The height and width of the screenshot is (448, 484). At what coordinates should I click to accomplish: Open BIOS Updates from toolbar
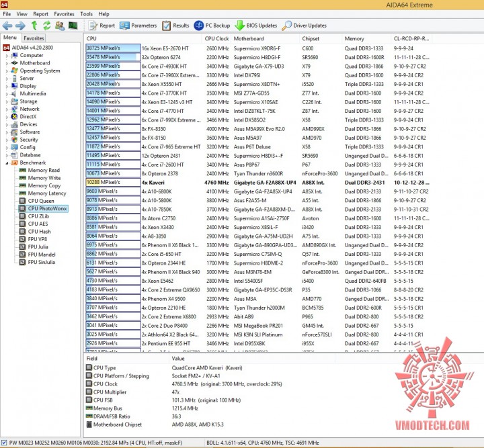(256, 26)
